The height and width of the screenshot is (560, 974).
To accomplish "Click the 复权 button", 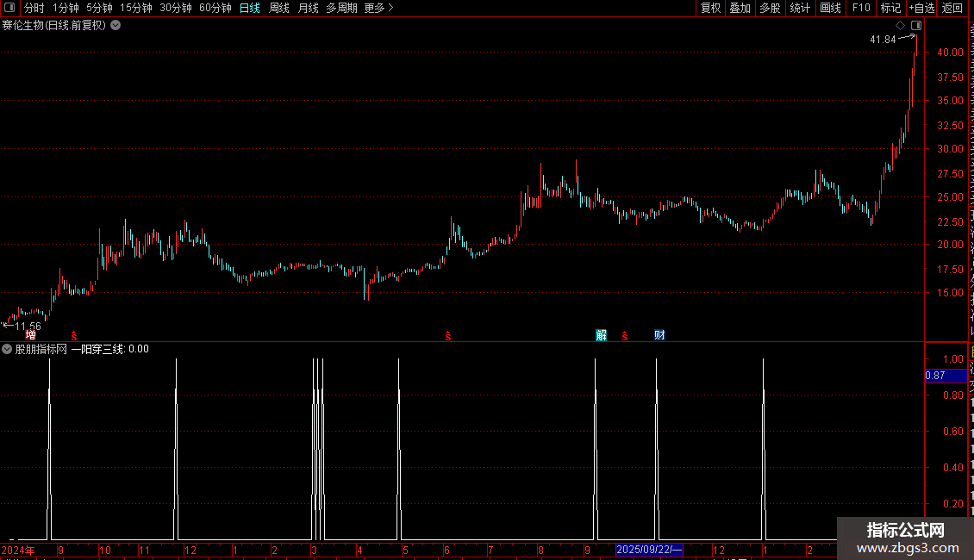I will coord(710,8).
